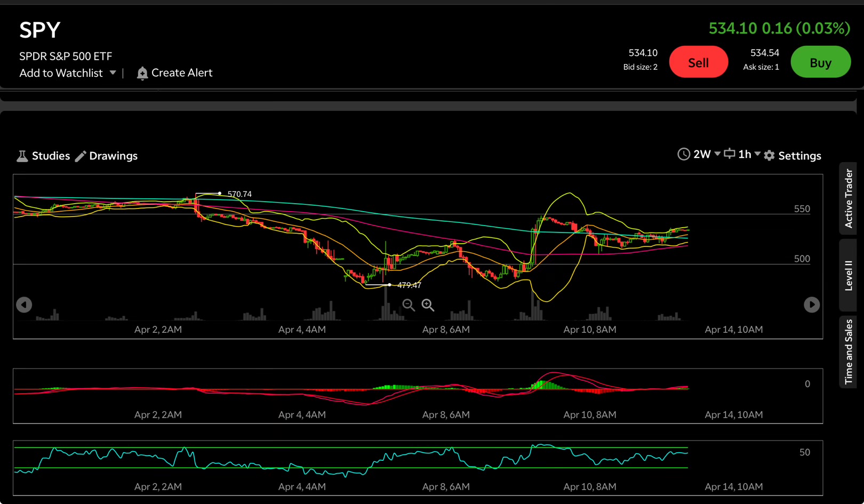Image resolution: width=864 pixels, height=504 pixels.
Task: Open the Time and Sales side tab
Action: pyautogui.click(x=848, y=352)
